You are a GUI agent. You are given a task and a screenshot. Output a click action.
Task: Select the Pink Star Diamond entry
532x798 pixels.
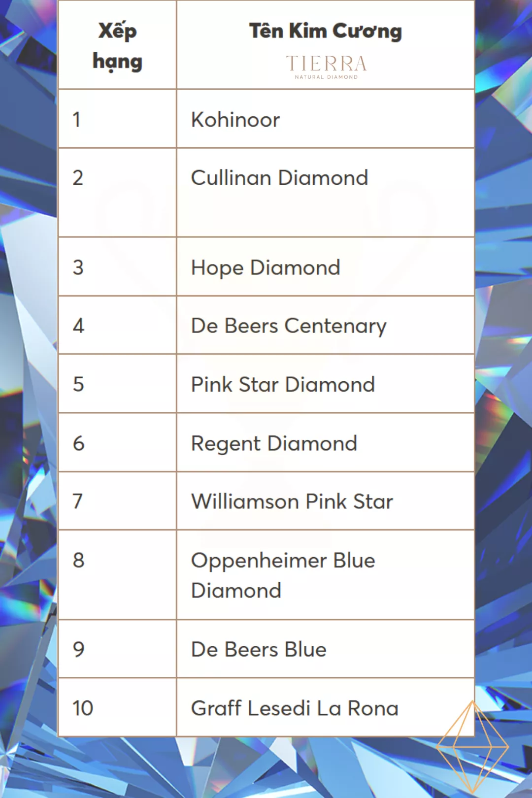pyautogui.click(x=283, y=385)
